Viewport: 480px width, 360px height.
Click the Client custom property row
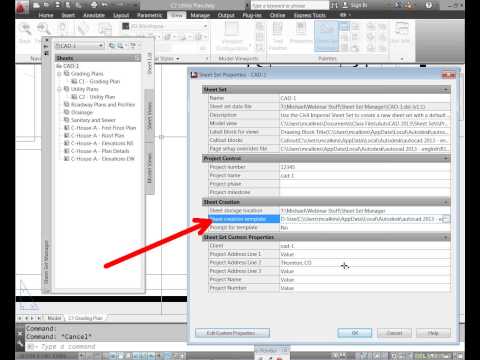(x=329, y=246)
